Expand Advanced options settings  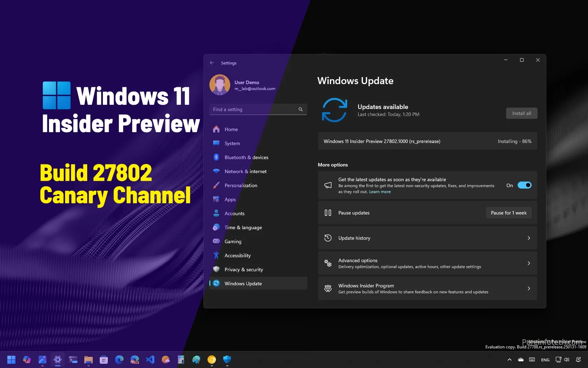click(x=528, y=263)
